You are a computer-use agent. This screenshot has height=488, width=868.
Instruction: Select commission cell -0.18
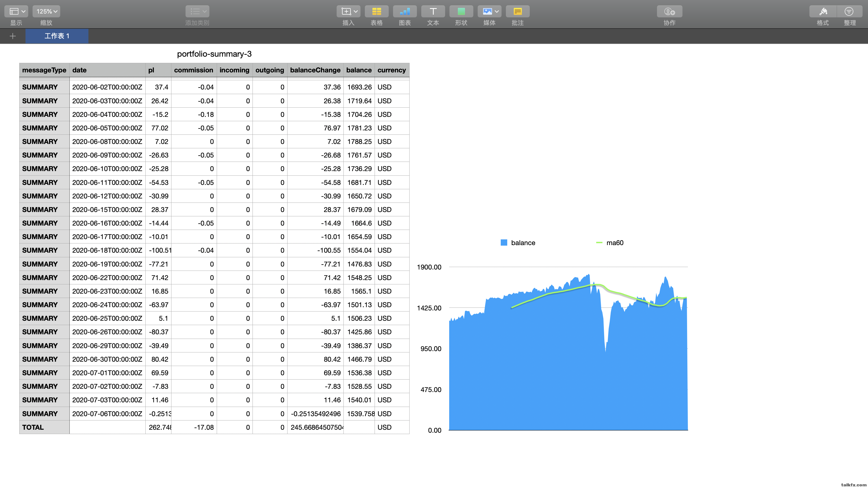[194, 114]
